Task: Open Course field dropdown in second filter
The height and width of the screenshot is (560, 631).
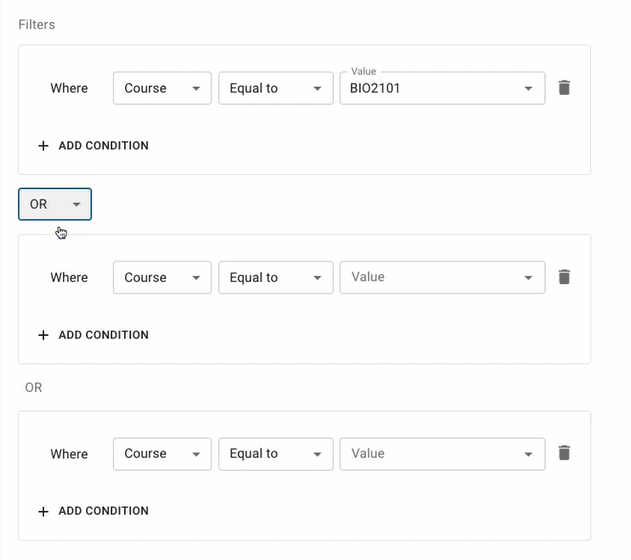Action: pos(162,278)
